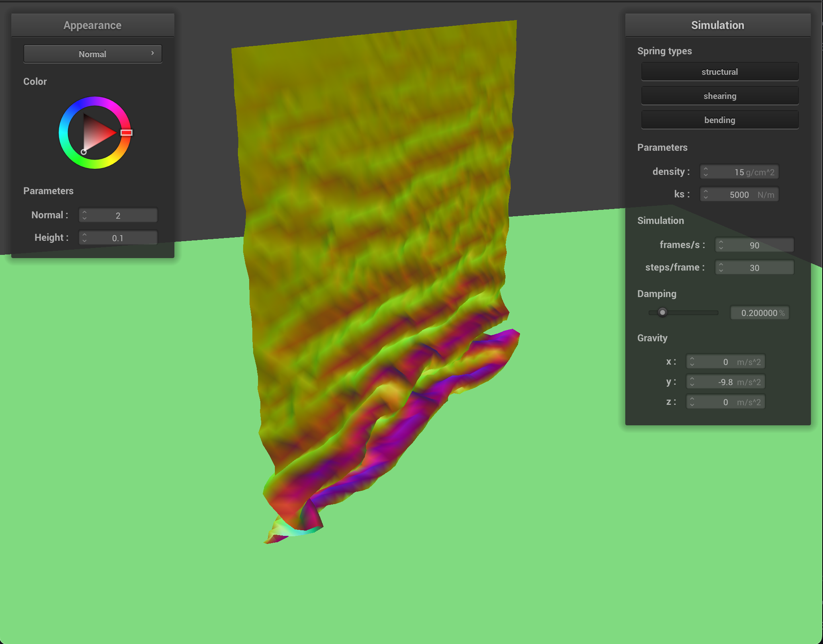Viewport: 823px width, 644px height.
Task: Click the damping percentage text box
Action: pyautogui.click(x=759, y=313)
